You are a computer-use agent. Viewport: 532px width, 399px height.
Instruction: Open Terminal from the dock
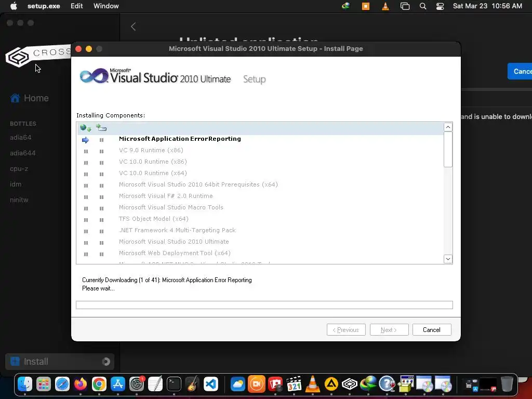tap(174, 384)
